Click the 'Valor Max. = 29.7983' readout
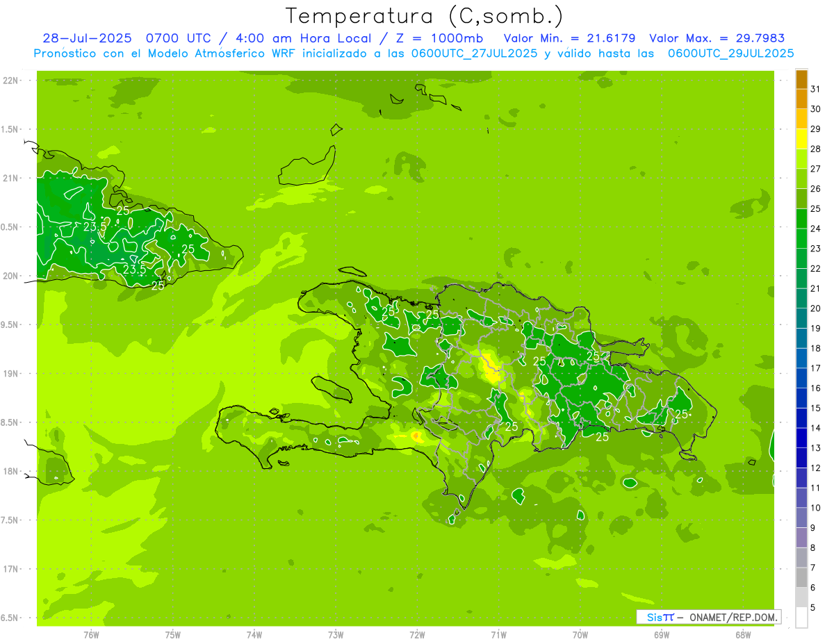This screenshot has width=834, height=644. pos(717,38)
